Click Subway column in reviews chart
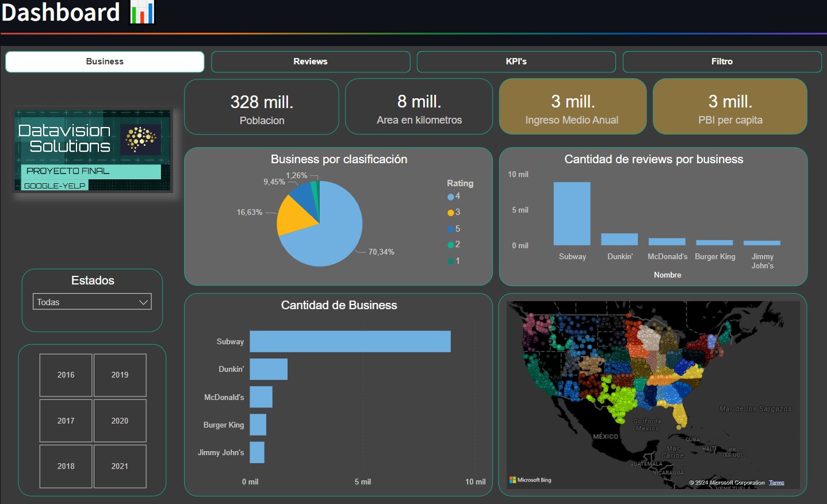 pos(572,214)
